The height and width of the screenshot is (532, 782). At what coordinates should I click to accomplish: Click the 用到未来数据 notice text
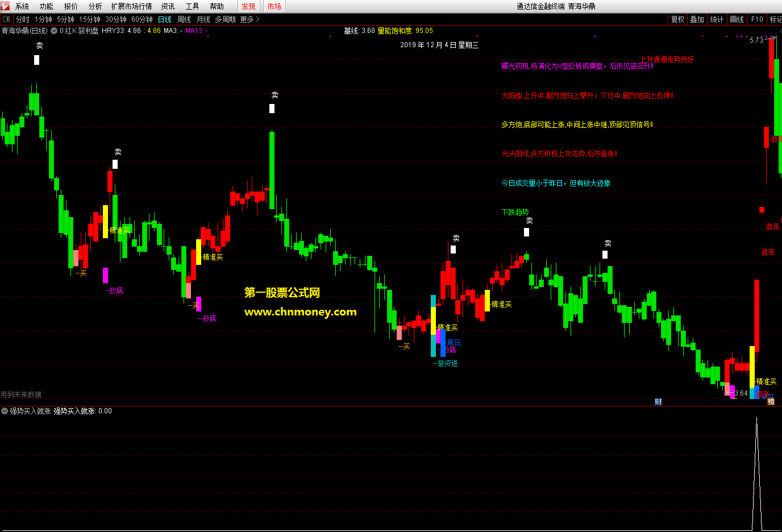click(x=21, y=394)
